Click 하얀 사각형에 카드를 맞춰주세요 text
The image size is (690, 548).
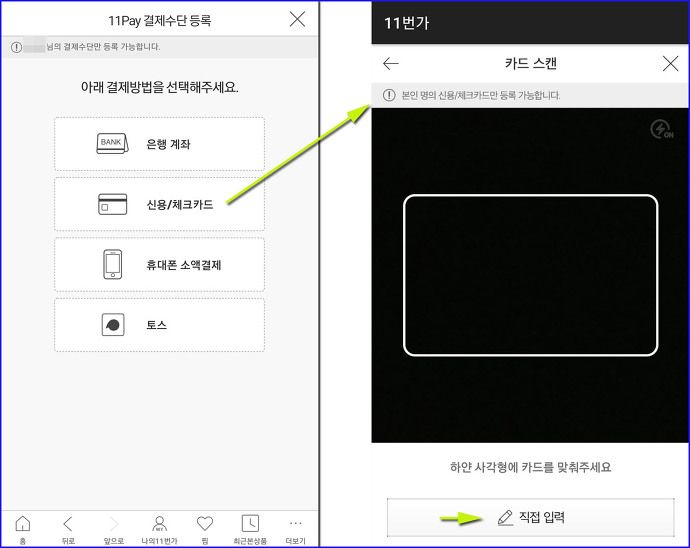pyautogui.click(x=530, y=467)
